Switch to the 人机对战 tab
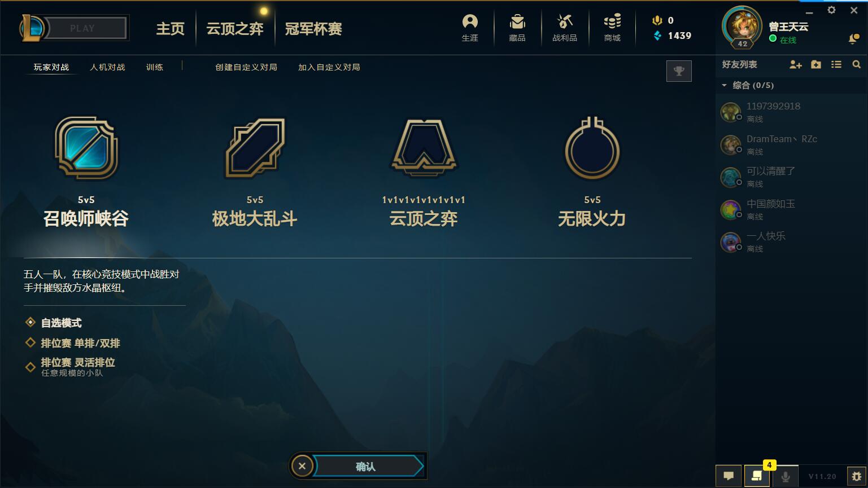The height and width of the screenshot is (488, 868). (107, 67)
